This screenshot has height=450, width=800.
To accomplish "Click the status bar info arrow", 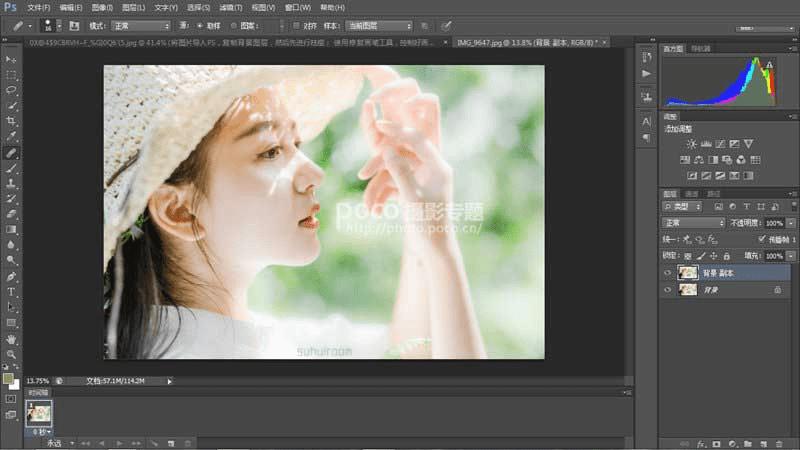I will [x=169, y=381].
